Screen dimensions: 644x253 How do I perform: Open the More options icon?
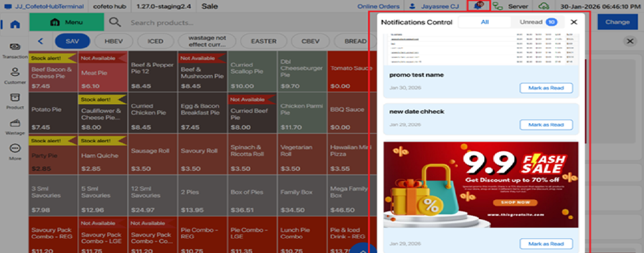[15, 149]
